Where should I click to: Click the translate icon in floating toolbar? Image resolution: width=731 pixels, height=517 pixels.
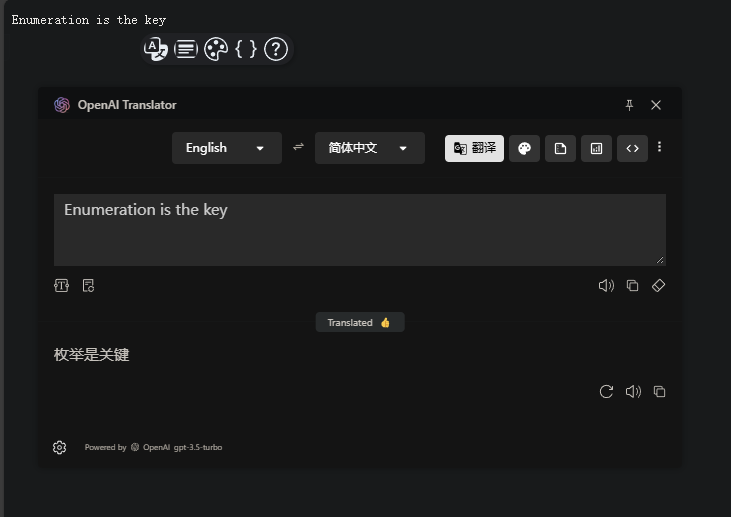click(x=156, y=49)
